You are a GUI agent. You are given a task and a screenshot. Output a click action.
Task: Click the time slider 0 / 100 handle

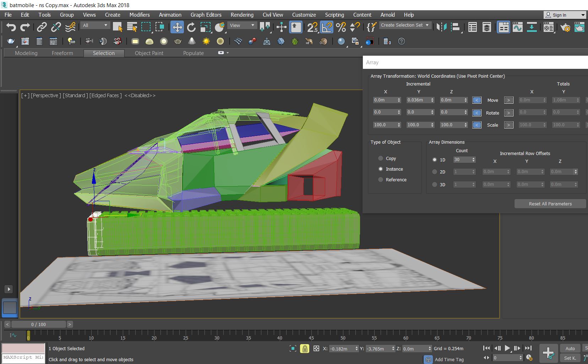click(x=38, y=324)
